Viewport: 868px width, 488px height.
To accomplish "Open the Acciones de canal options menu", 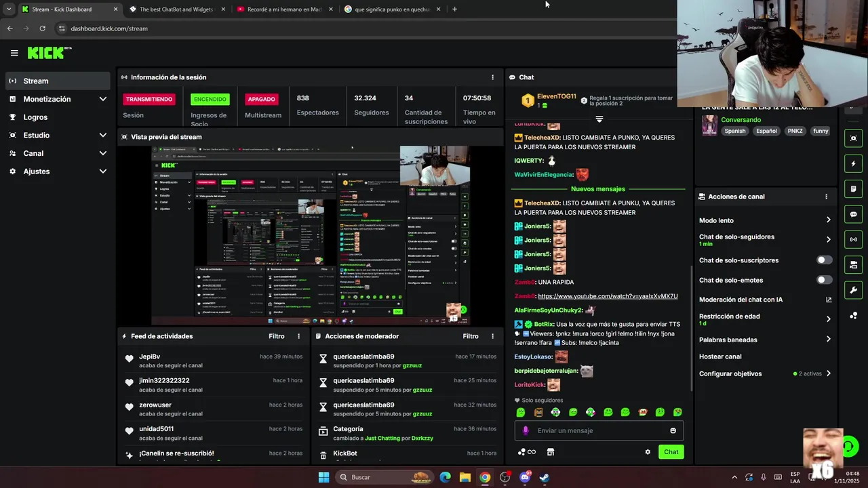I will point(826,197).
